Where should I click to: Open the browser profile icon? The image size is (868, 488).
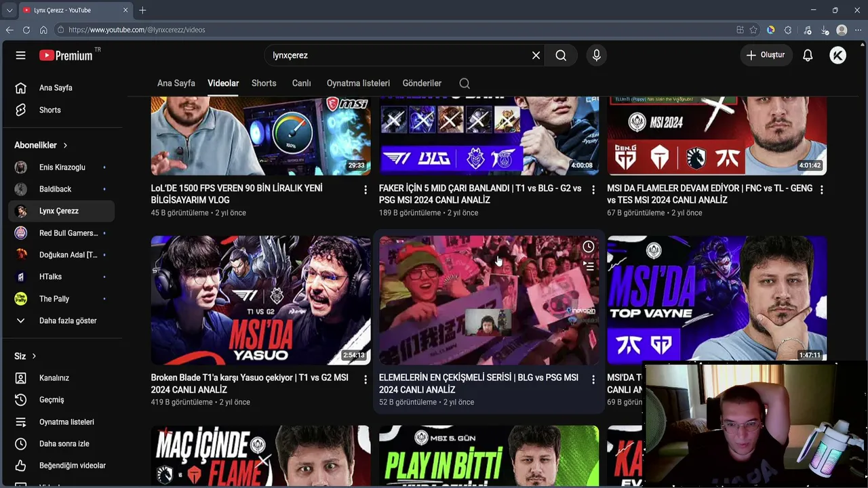pos(842,30)
